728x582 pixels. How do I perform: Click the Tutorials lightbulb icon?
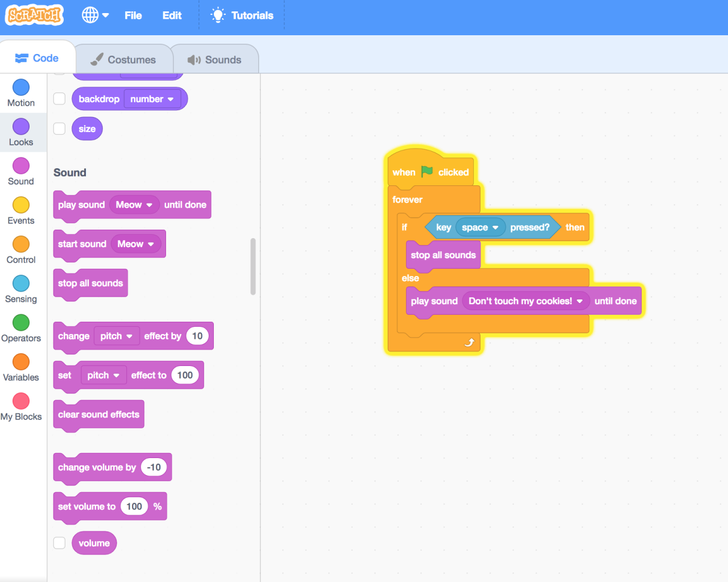tap(218, 15)
